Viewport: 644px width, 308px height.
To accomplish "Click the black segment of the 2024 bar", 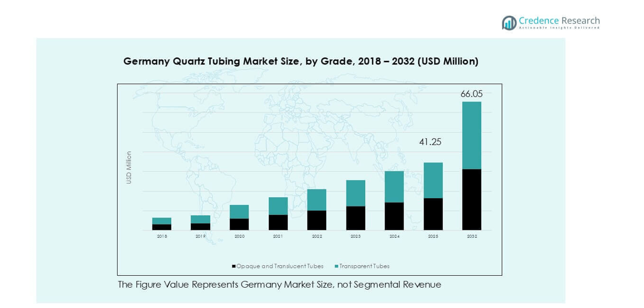I will click(x=394, y=216).
